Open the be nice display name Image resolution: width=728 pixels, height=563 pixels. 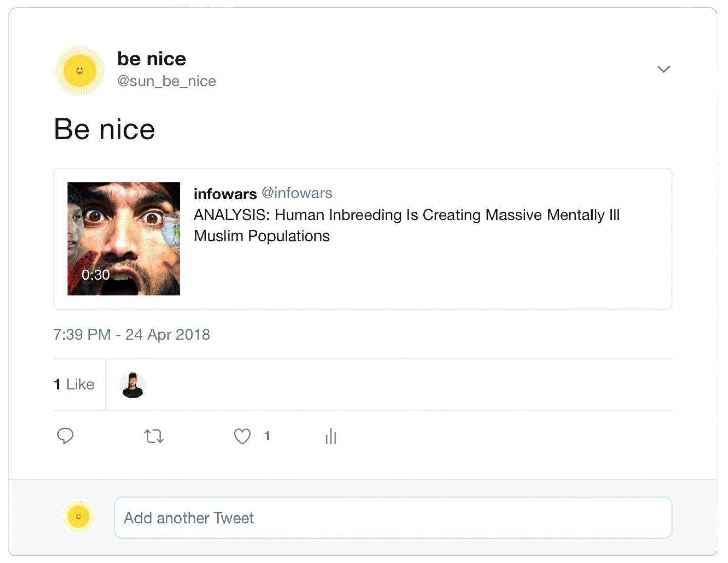click(152, 59)
